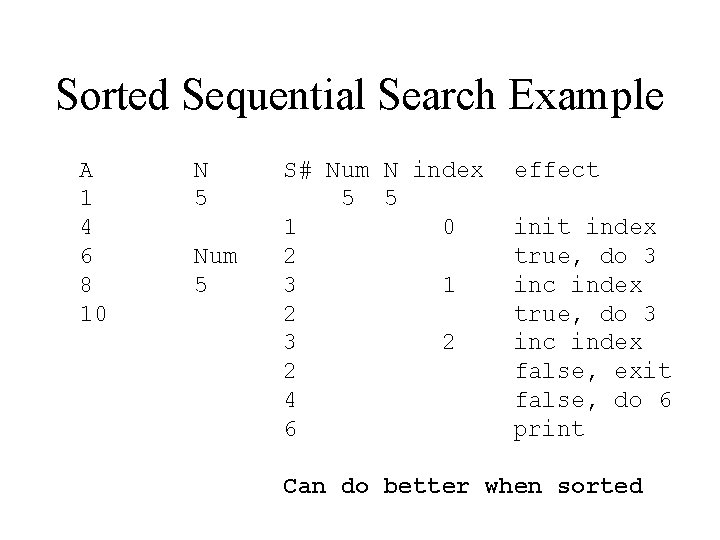Screen dimensions: 720x540
Task: Click the last step number 6 in S# column
Action: (x=290, y=429)
